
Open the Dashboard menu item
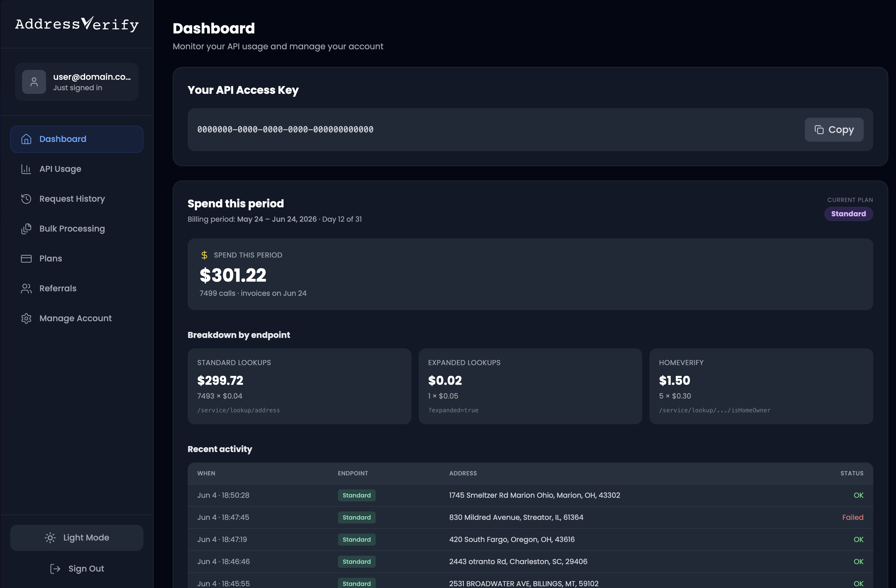click(x=77, y=139)
